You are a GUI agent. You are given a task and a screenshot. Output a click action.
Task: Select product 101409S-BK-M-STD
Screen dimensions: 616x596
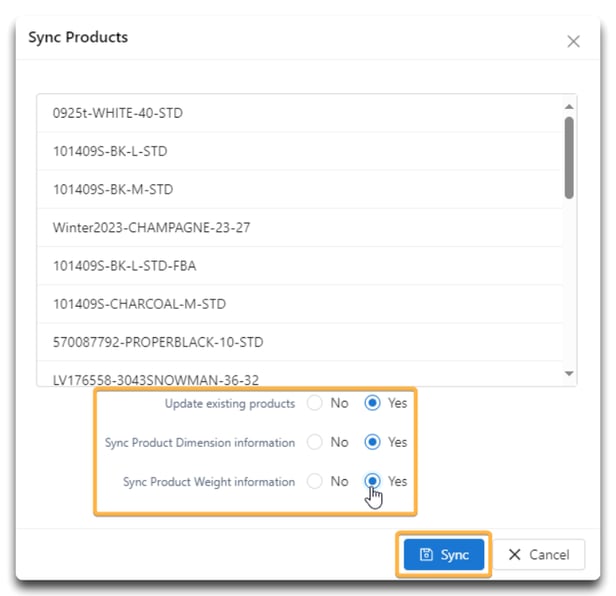pyautogui.click(x=300, y=189)
